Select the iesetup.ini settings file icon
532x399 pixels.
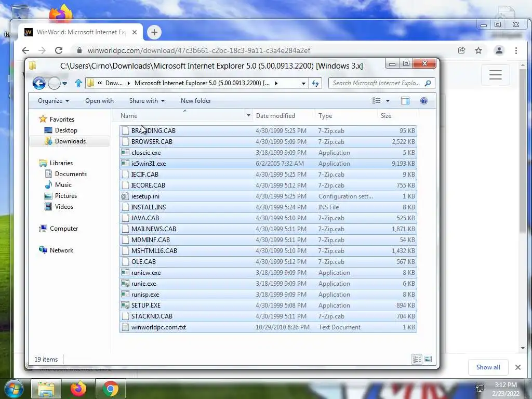click(125, 196)
